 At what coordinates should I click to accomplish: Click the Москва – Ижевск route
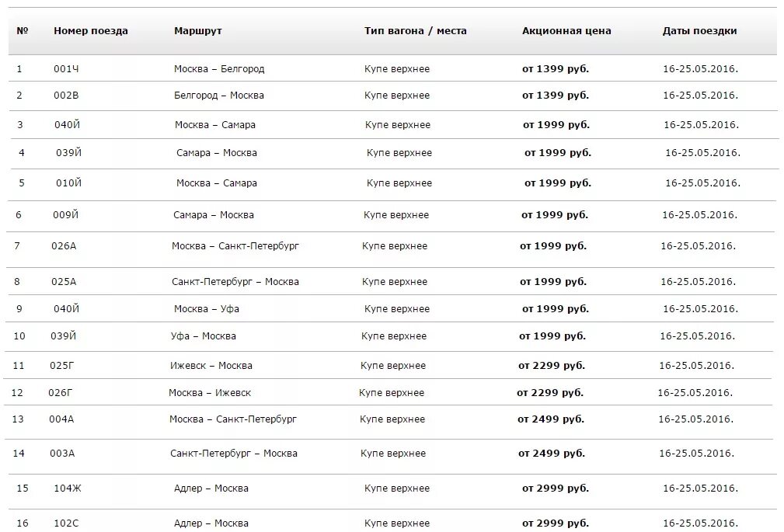coord(210,393)
